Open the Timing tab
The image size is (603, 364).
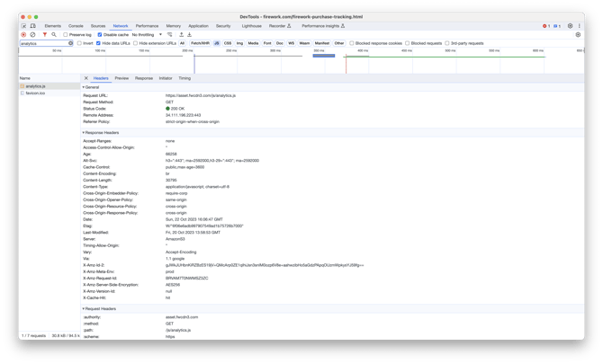(184, 78)
